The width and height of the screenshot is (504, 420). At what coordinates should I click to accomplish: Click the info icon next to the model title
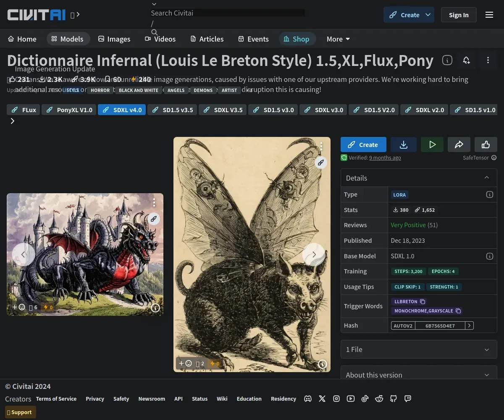pos(447,60)
